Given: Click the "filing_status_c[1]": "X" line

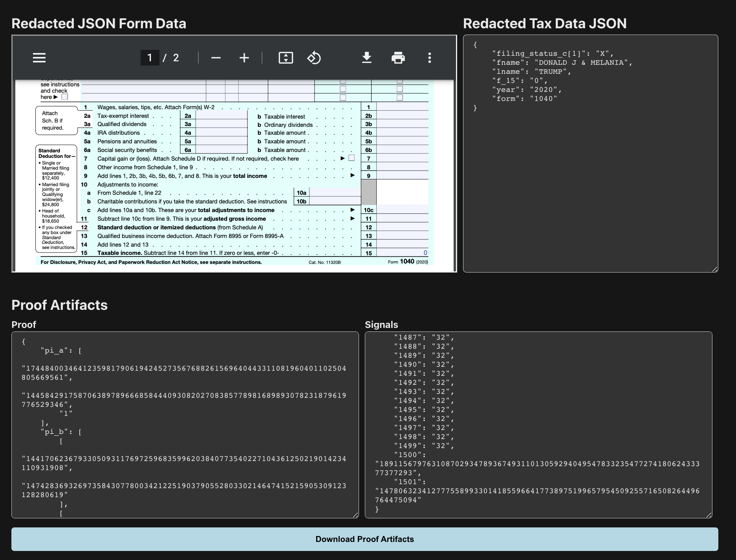Looking at the screenshot, I should point(553,53).
